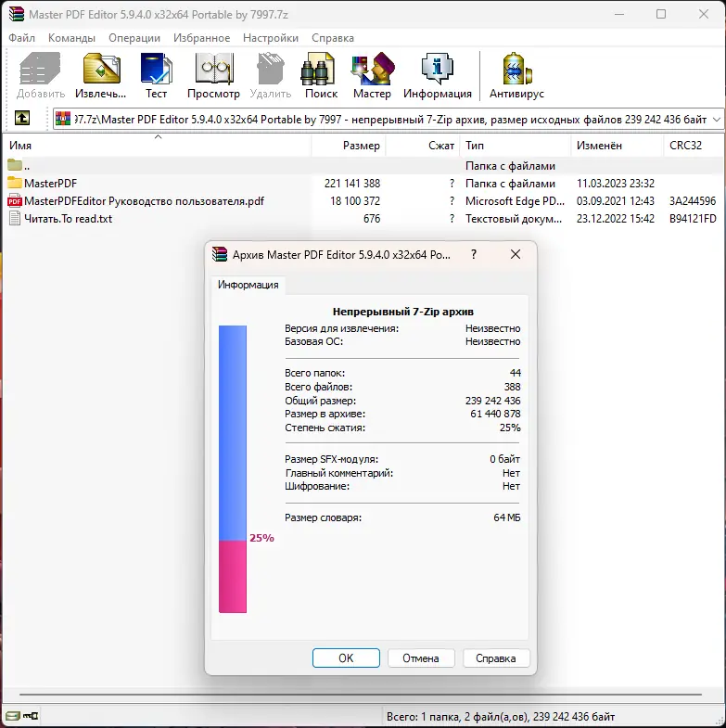Sort by the Тип column header
Viewport: 726px width, 728px height.
coord(516,146)
